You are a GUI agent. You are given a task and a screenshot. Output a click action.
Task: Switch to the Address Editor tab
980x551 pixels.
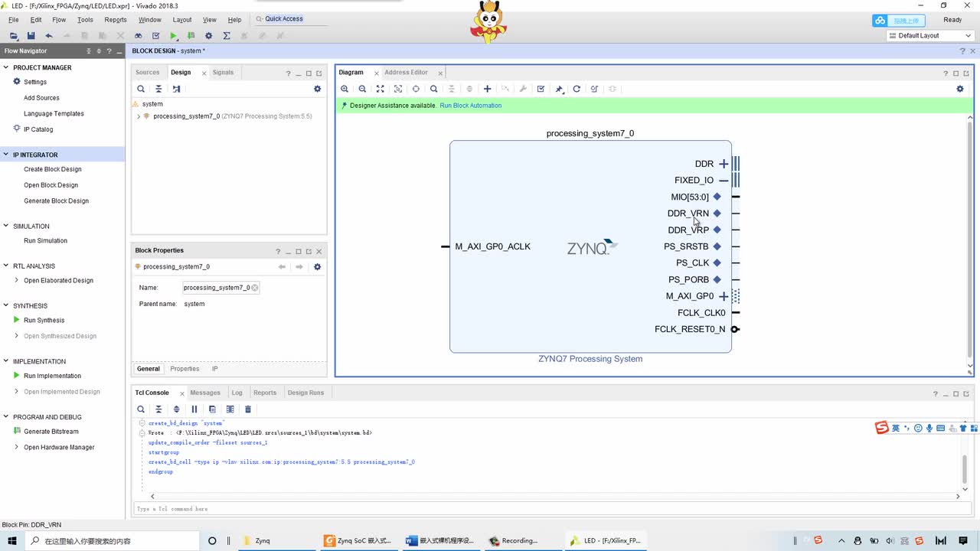406,73
